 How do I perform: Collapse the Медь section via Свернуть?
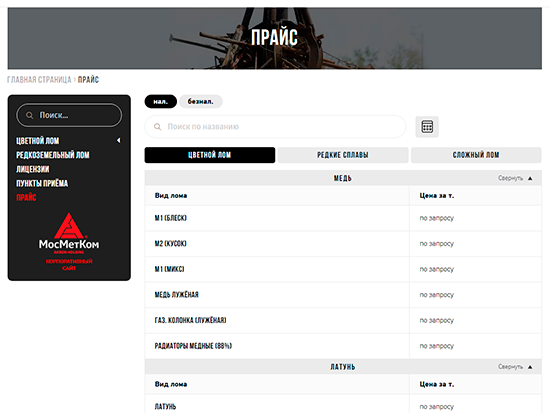[510, 178]
